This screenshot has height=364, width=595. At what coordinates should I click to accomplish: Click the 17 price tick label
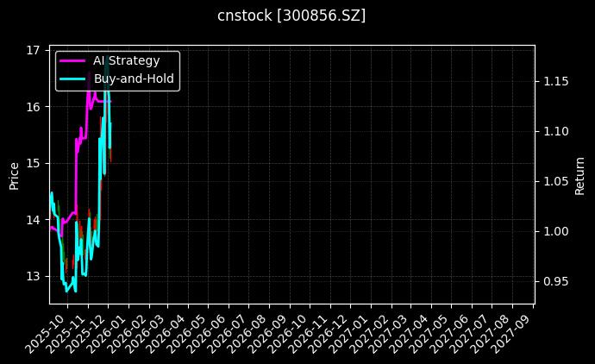click(34, 50)
